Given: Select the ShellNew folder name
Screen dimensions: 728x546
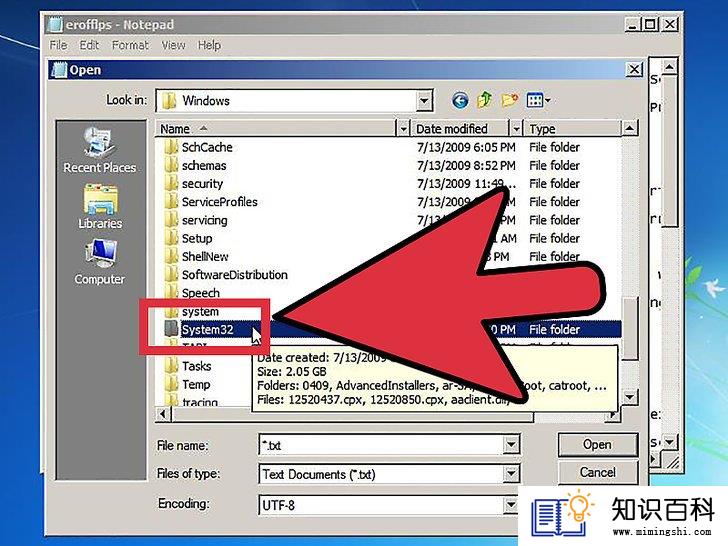Looking at the screenshot, I should coord(205,256).
